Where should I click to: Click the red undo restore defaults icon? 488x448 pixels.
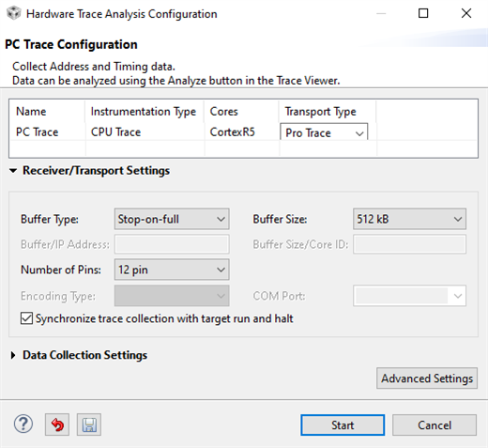pyautogui.click(x=57, y=425)
